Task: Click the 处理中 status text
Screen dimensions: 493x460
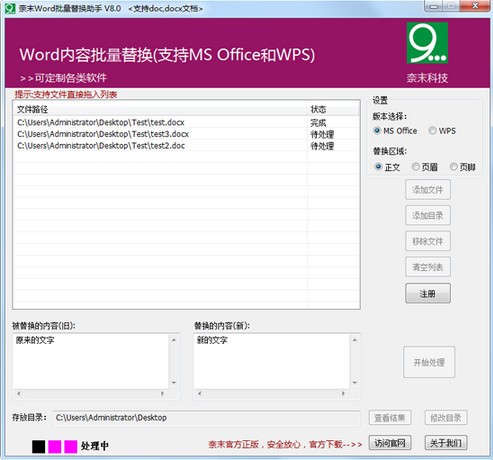Action: (95, 446)
